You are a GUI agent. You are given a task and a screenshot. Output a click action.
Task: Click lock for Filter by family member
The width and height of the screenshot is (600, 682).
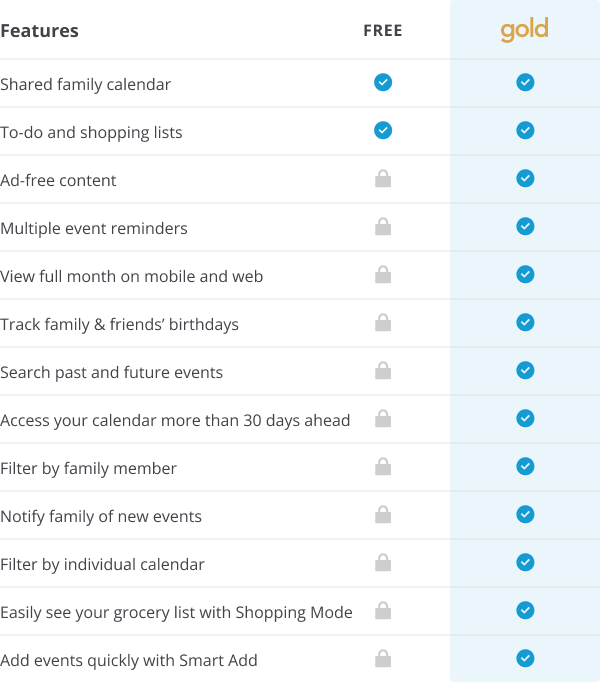click(383, 467)
